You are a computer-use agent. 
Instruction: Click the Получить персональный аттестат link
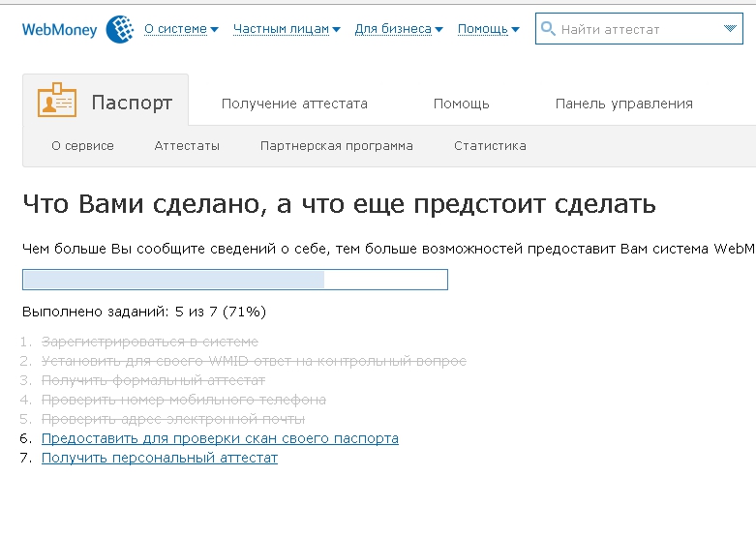(160, 458)
